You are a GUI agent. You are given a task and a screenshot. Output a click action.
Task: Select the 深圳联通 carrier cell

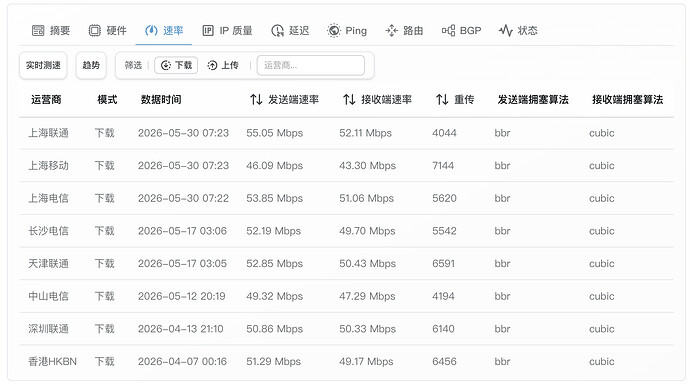pyautogui.click(x=48, y=329)
